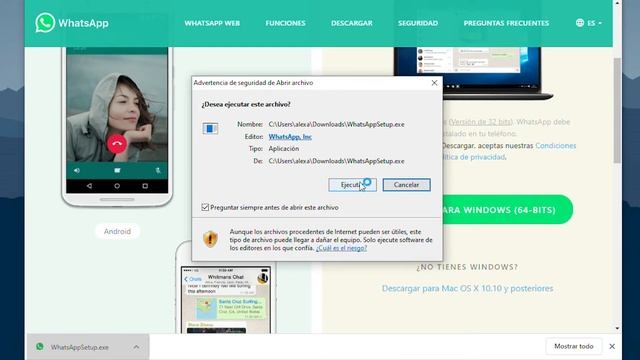Click the Ejecutar button
Viewport: 640px width, 360px height.
point(352,185)
